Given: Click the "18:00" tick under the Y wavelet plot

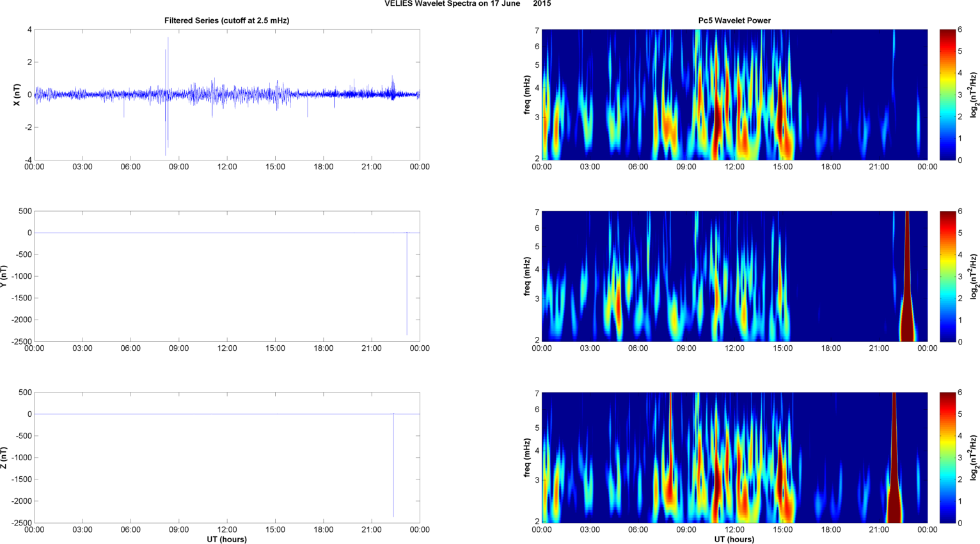Looking at the screenshot, I should click(x=831, y=348).
